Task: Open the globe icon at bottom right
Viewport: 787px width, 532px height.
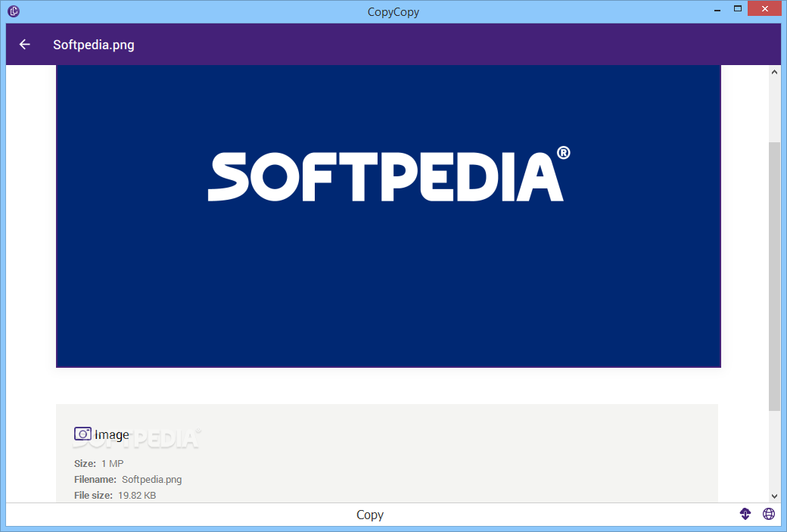Action: point(768,514)
